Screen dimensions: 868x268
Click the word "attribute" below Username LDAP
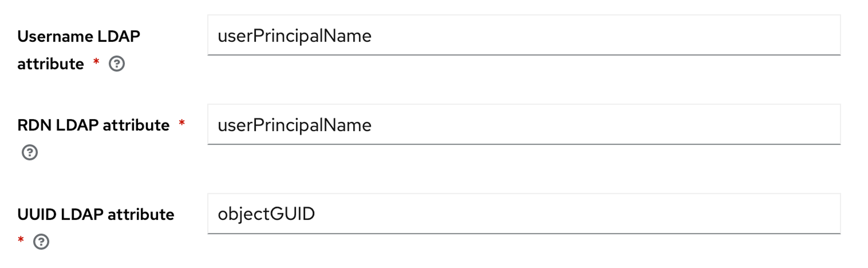(50, 64)
